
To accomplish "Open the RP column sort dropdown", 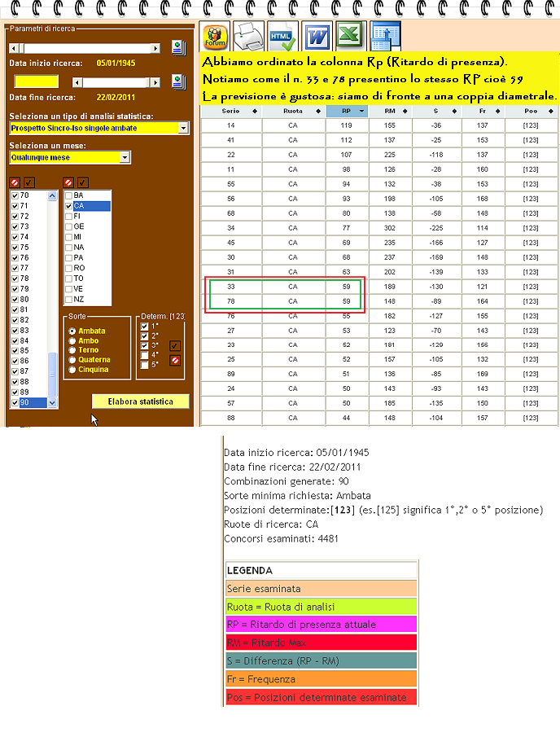I will pyautogui.click(x=361, y=112).
